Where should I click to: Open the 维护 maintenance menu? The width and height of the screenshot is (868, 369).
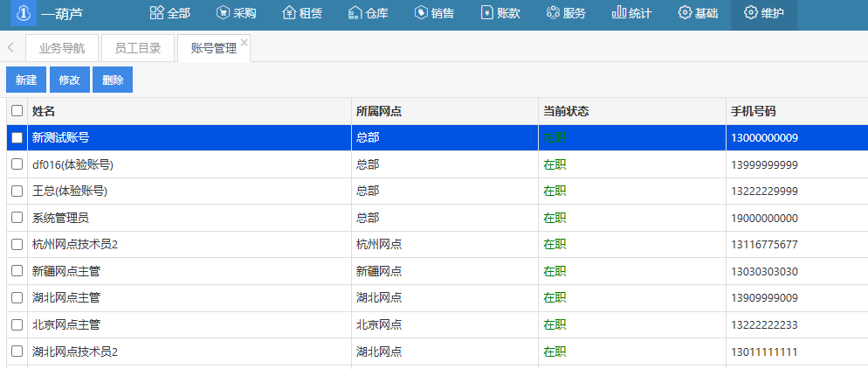tap(763, 13)
